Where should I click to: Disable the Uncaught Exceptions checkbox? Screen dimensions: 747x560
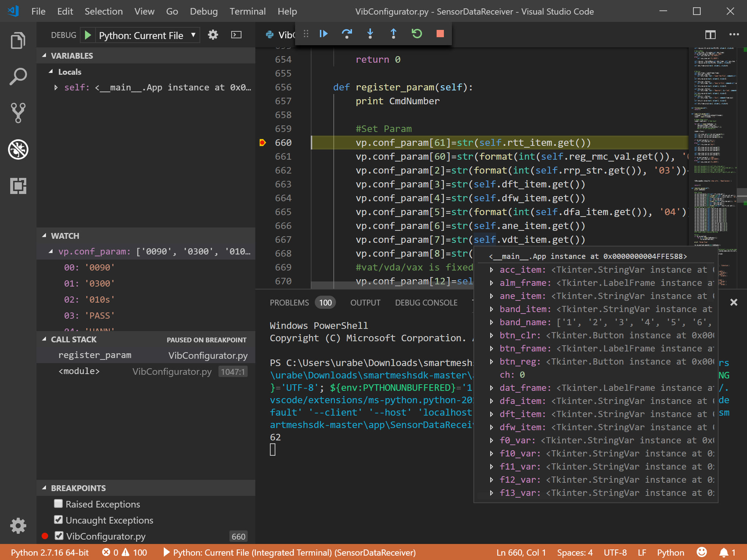coord(59,520)
